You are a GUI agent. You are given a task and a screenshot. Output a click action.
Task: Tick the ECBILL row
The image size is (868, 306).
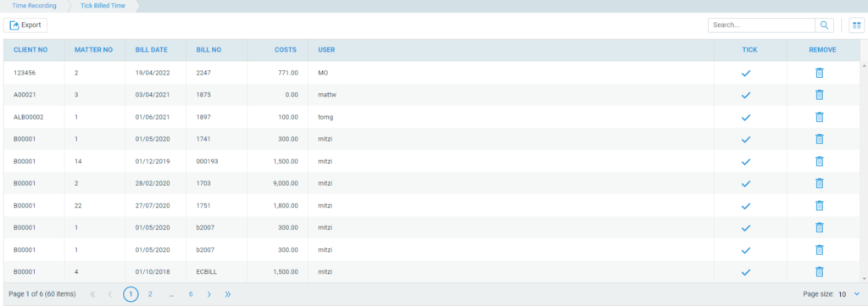(746, 272)
